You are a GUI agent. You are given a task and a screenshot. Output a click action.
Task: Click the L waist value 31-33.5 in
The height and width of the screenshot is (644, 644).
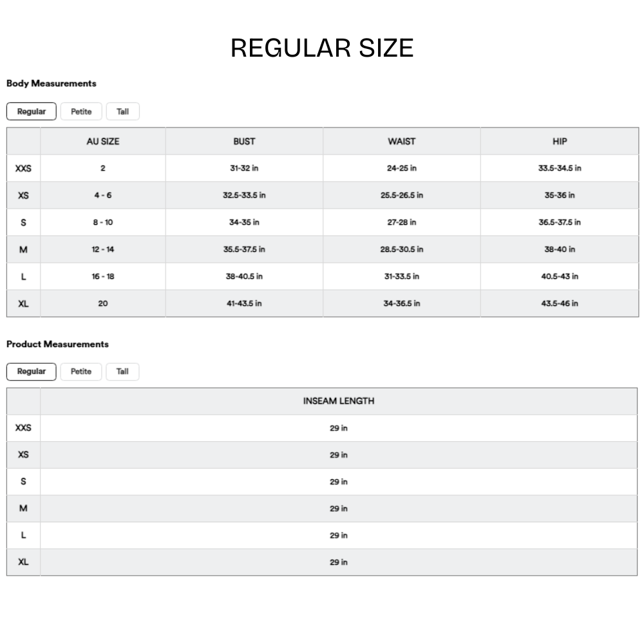click(x=401, y=276)
